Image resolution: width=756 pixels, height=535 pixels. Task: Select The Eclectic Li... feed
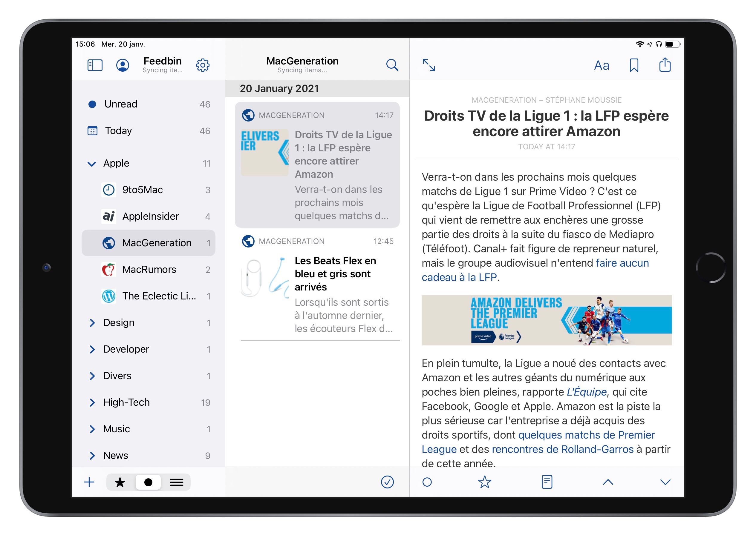click(x=149, y=296)
